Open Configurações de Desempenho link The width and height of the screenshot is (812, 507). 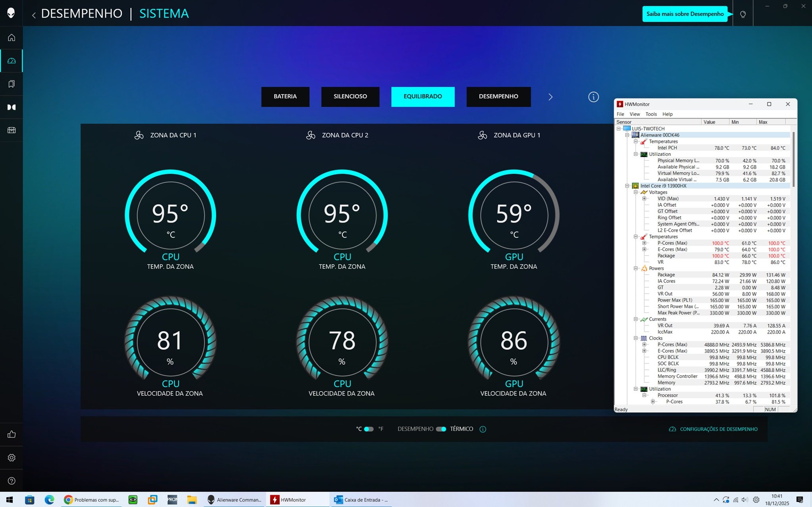coord(718,429)
